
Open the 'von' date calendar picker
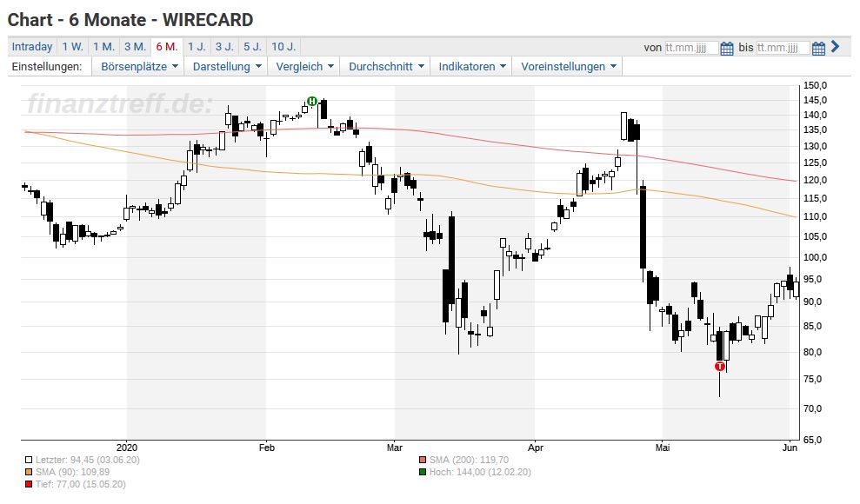click(x=727, y=48)
